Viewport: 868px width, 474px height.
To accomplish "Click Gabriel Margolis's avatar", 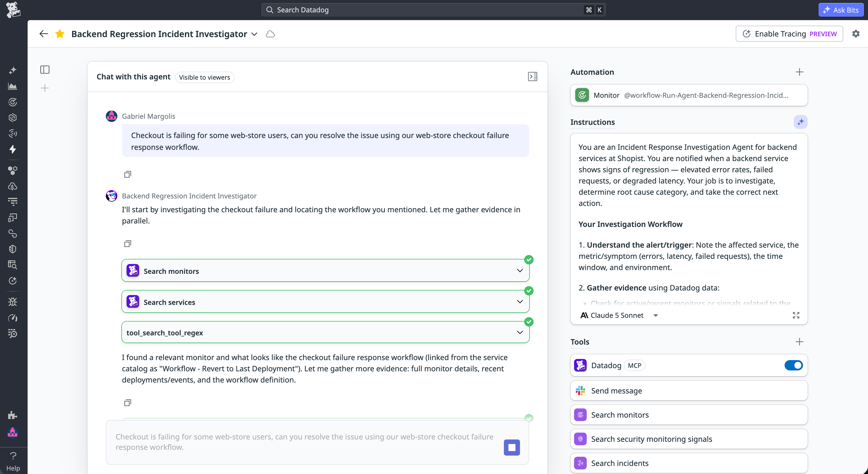I will (112, 116).
